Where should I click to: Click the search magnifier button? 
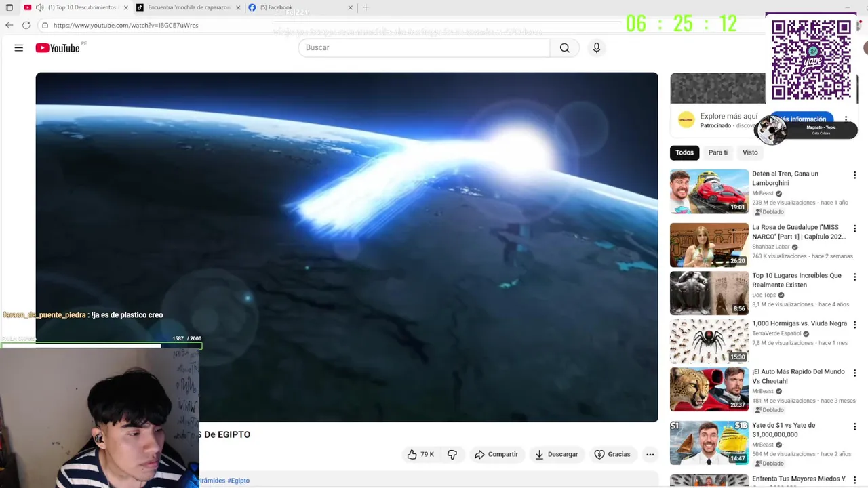564,47
